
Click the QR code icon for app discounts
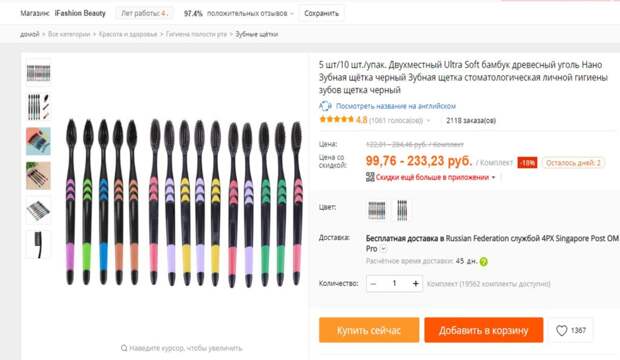[370, 177]
